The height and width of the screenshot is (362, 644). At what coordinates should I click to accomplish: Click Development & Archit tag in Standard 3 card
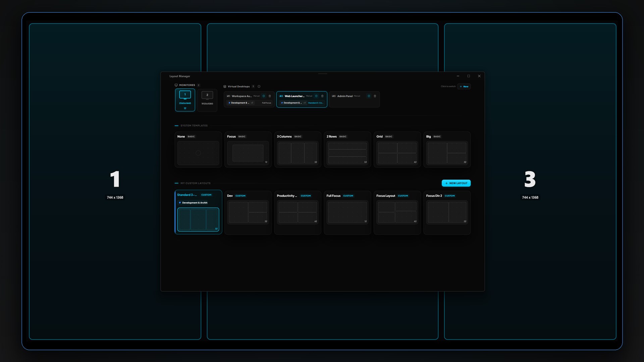coord(193,203)
